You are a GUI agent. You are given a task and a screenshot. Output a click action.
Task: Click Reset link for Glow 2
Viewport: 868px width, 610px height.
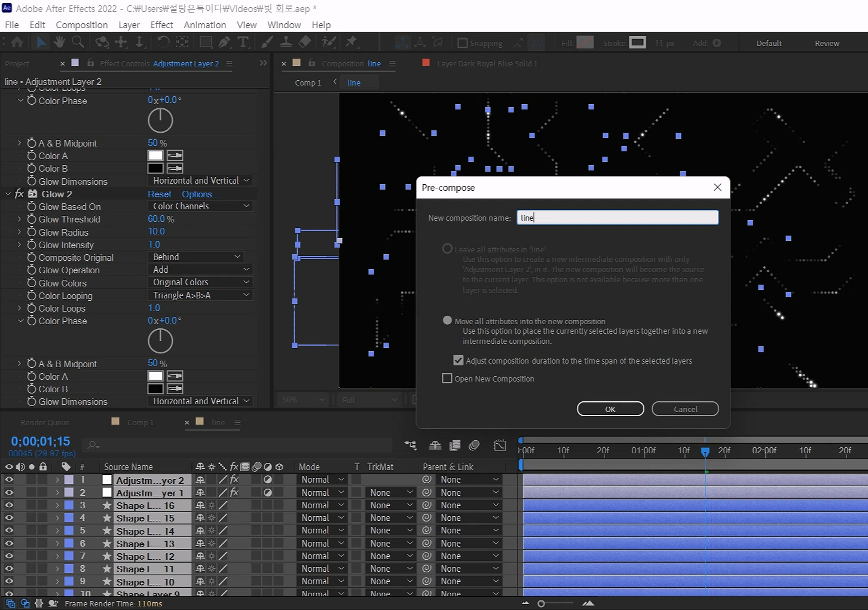160,194
